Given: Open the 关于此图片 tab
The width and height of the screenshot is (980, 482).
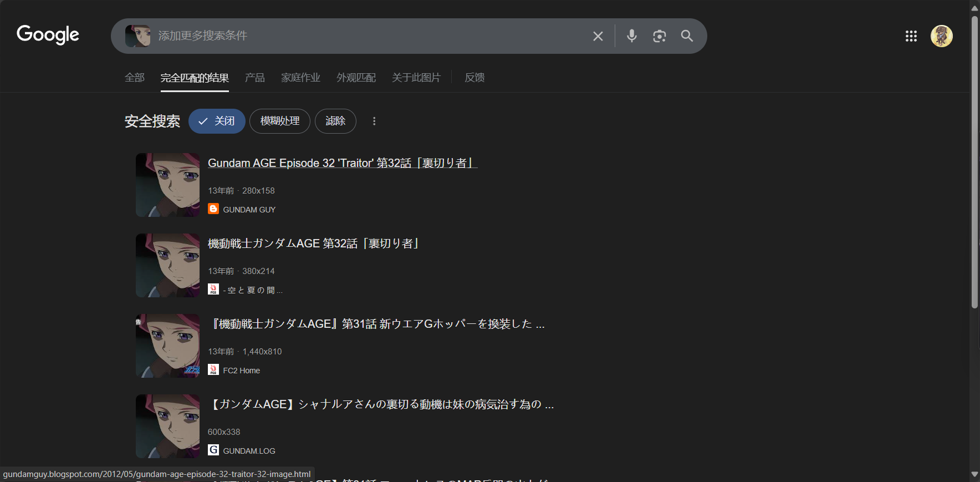Looking at the screenshot, I should point(416,78).
